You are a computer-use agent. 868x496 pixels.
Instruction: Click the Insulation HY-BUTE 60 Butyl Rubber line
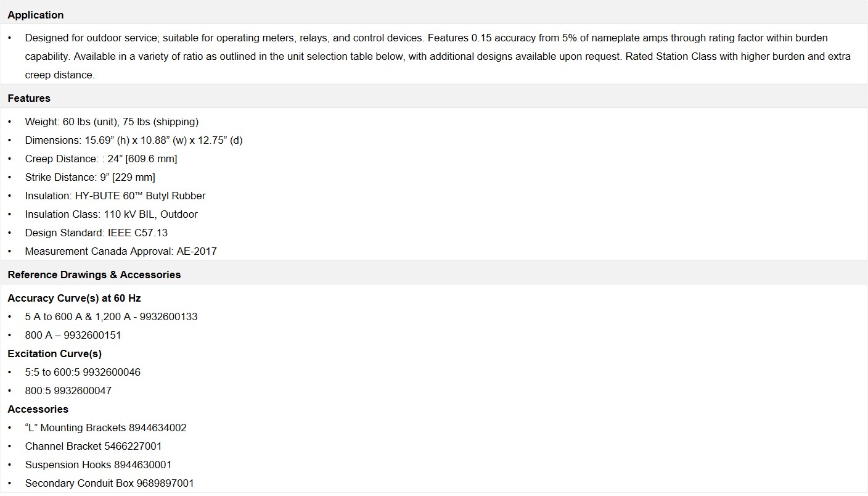coord(115,196)
